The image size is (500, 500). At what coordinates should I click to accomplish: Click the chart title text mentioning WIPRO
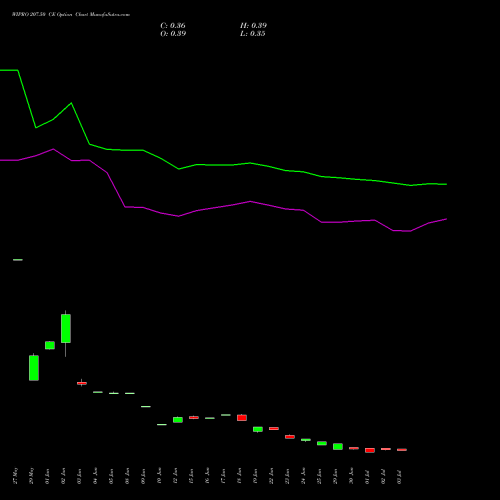pos(71,15)
